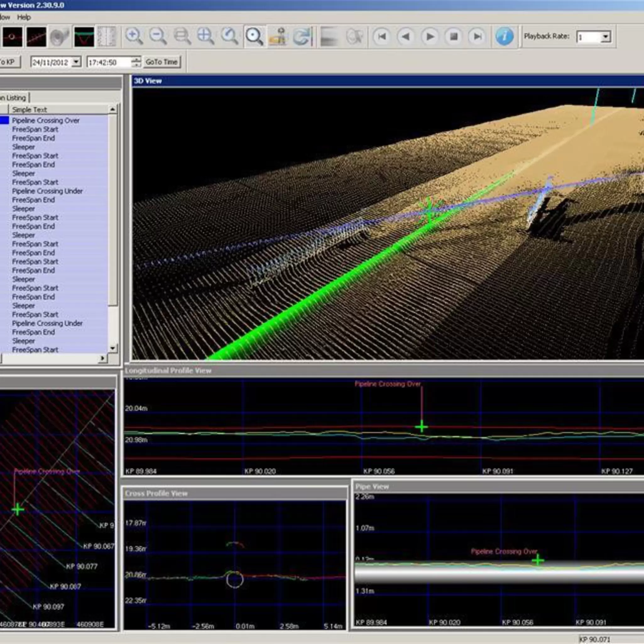Play the survey in reverse
Screen dimensions: 644x644
pos(406,36)
